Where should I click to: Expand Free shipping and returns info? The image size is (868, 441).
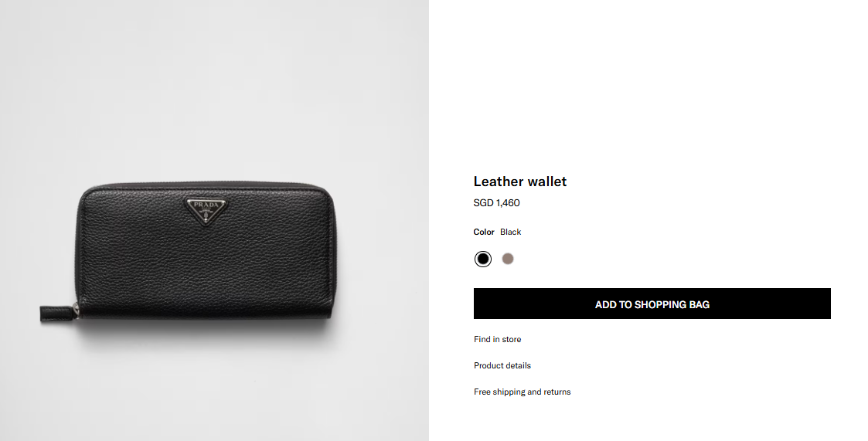point(522,392)
